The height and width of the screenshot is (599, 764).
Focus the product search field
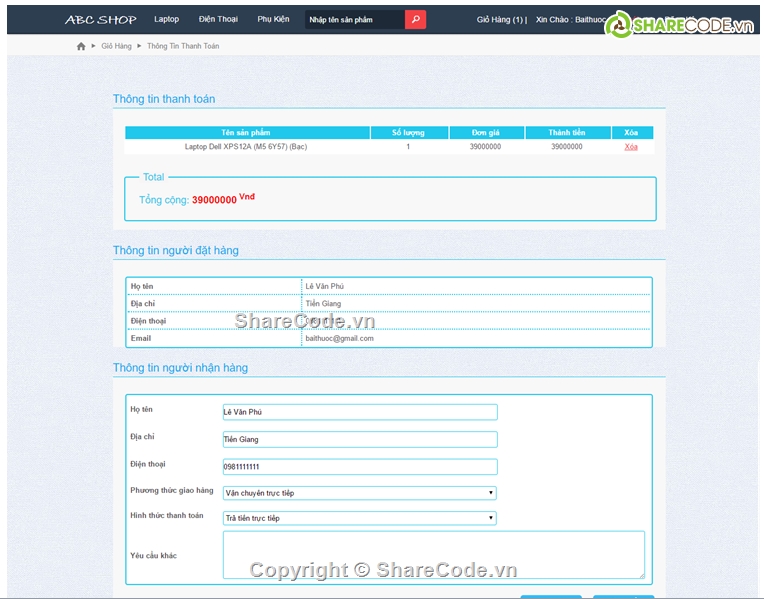point(355,19)
